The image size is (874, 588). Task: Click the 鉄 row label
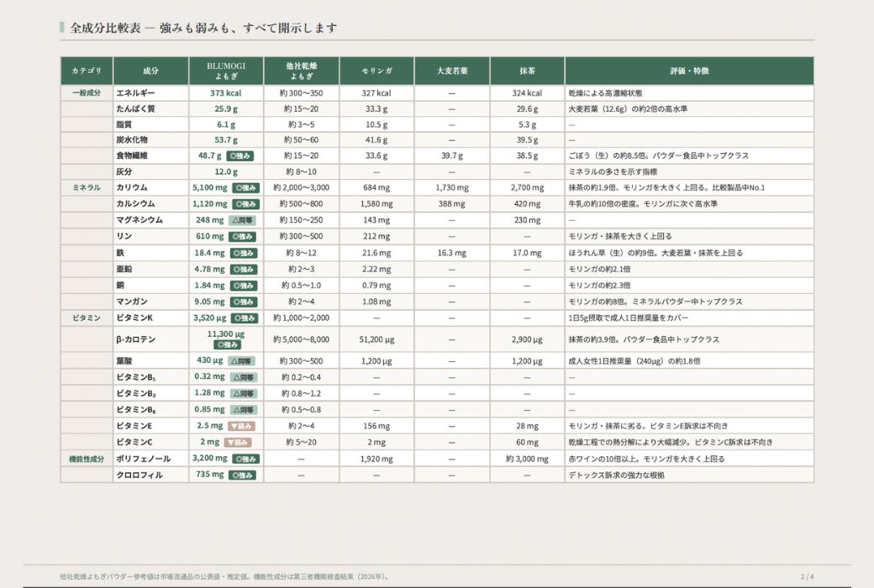120,253
